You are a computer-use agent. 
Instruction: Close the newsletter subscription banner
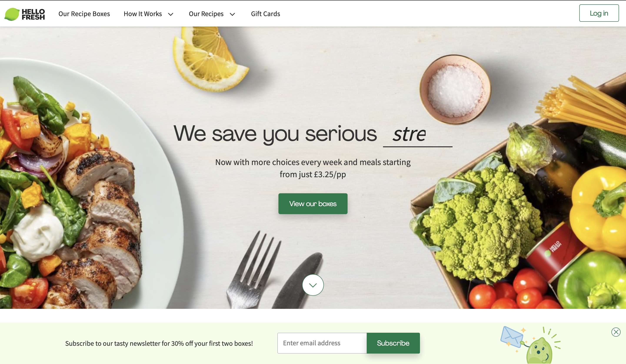616,332
